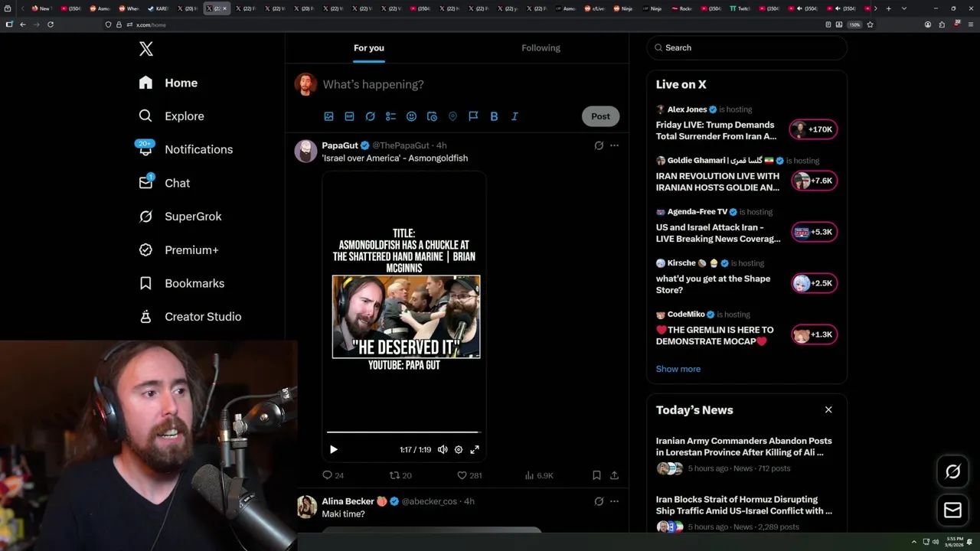
Task: Click Show more under Live on X
Action: click(x=678, y=369)
